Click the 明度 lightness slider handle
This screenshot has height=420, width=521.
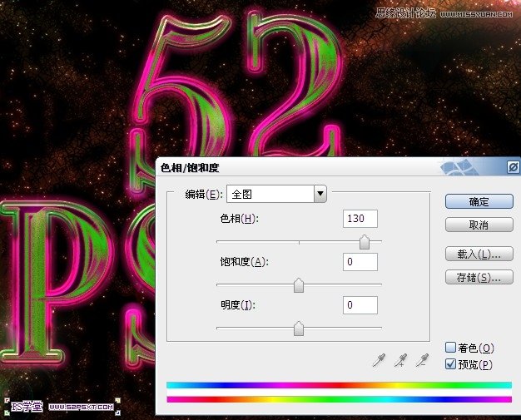[299, 329]
